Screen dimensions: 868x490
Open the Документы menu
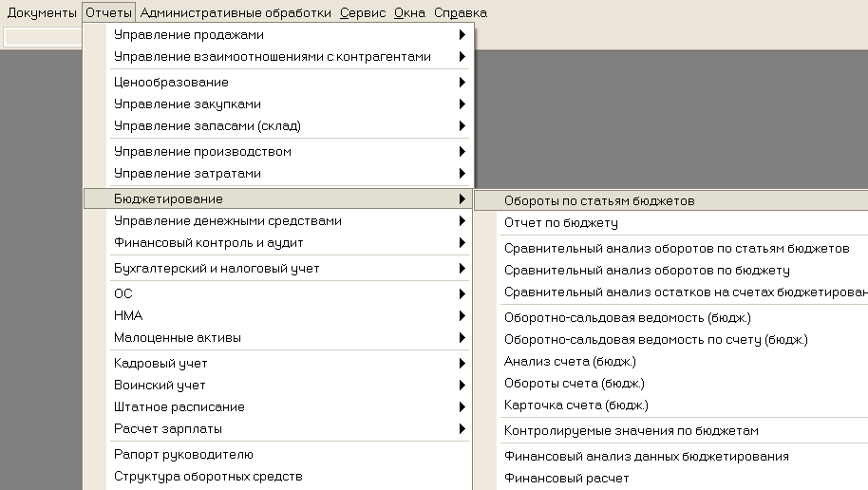pyautogui.click(x=42, y=12)
